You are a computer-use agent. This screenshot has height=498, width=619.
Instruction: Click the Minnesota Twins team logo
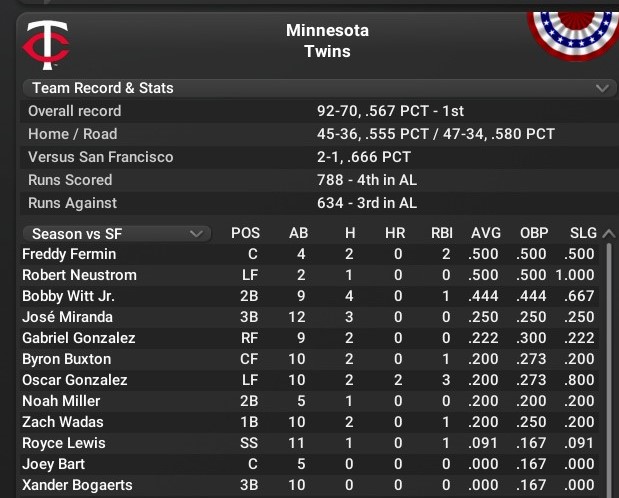tap(46, 42)
